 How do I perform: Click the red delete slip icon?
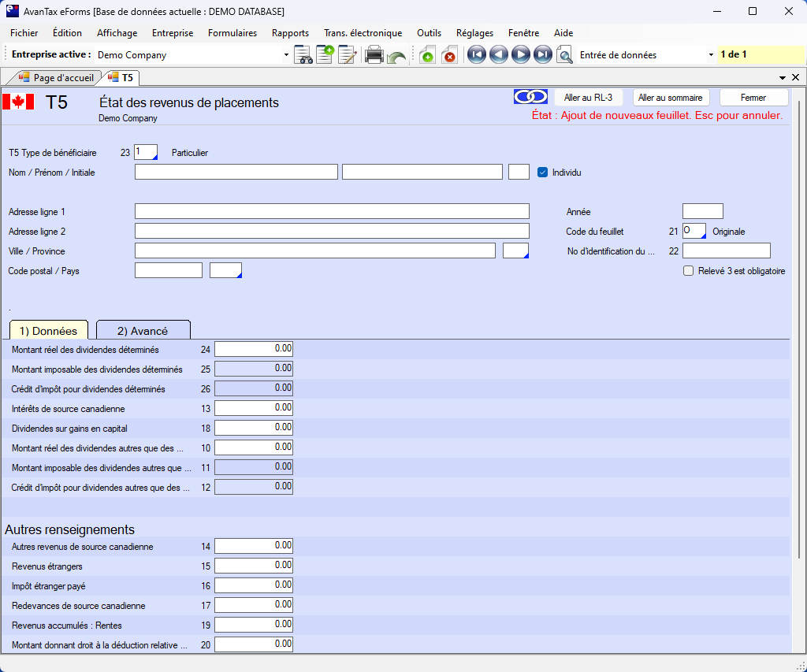pyautogui.click(x=449, y=55)
